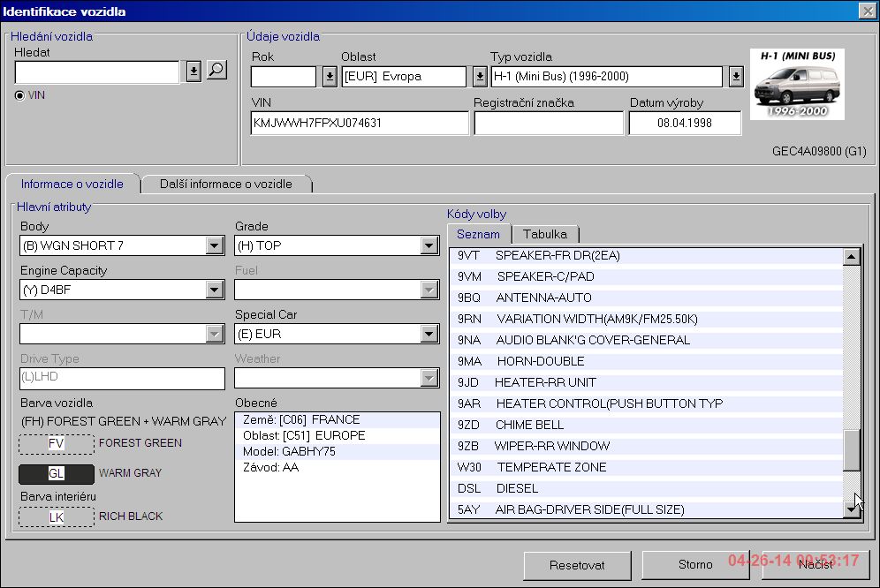Click the H-1 Mini Bus vehicle thumbnail
The height and width of the screenshot is (588, 880).
tap(797, 84)
